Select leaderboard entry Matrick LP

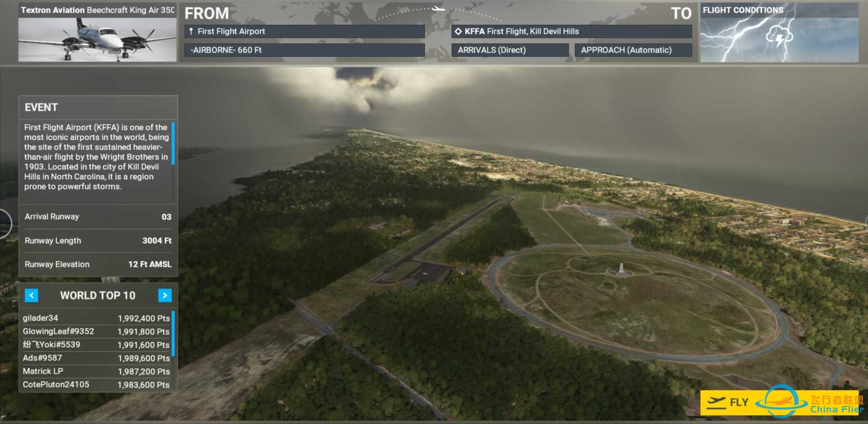[x=96, y=372]
